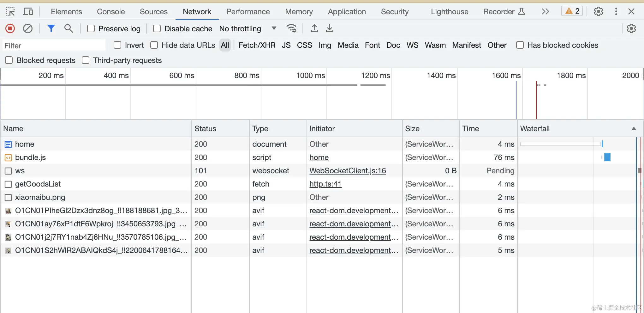Click the import HAR upload icon
The image size is (644, 313).
pyautogui.click(x=314, y=29)
